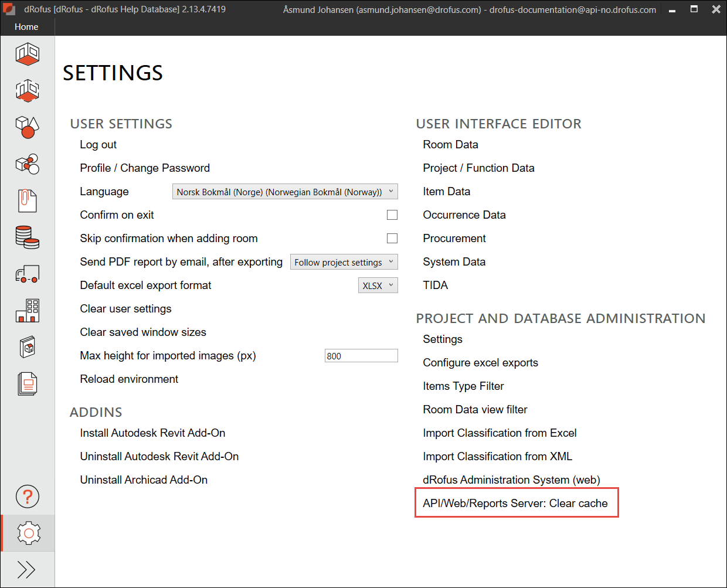The width and height of the screenshot is (727, 588).
Task: Open the help question mark icon
Action: click(28, 497)
